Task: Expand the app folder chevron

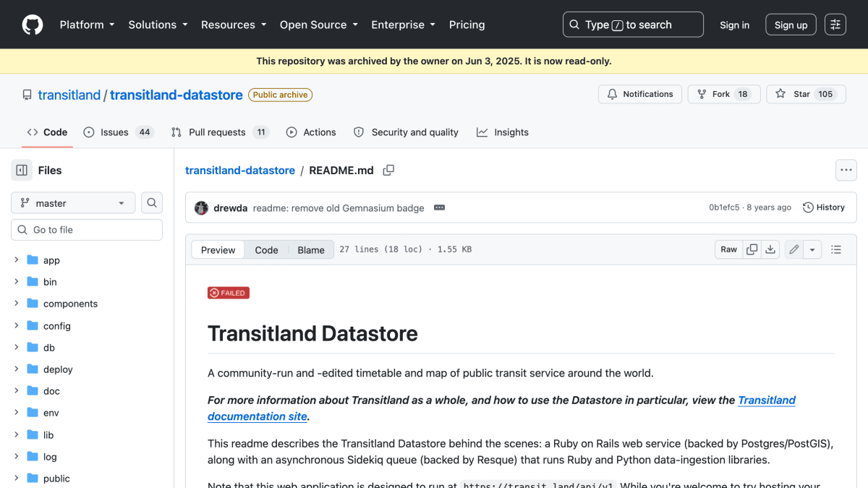Action: [x=17, y=260]
